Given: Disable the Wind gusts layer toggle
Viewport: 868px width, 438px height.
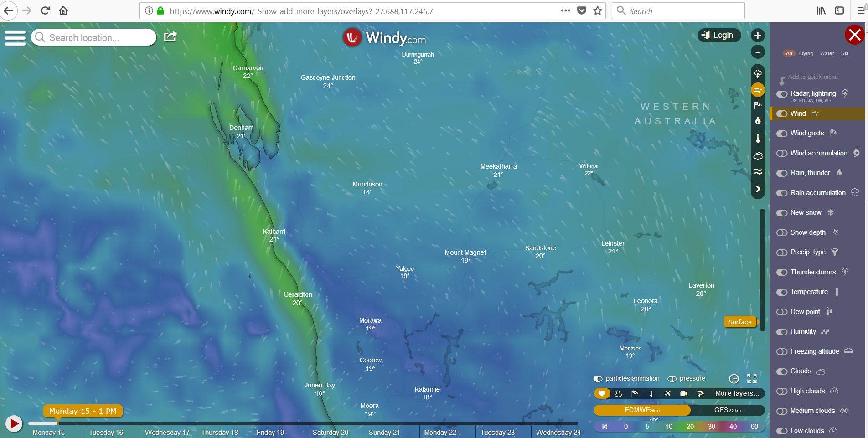Looking at the screenshot, I should pos(781,133).
